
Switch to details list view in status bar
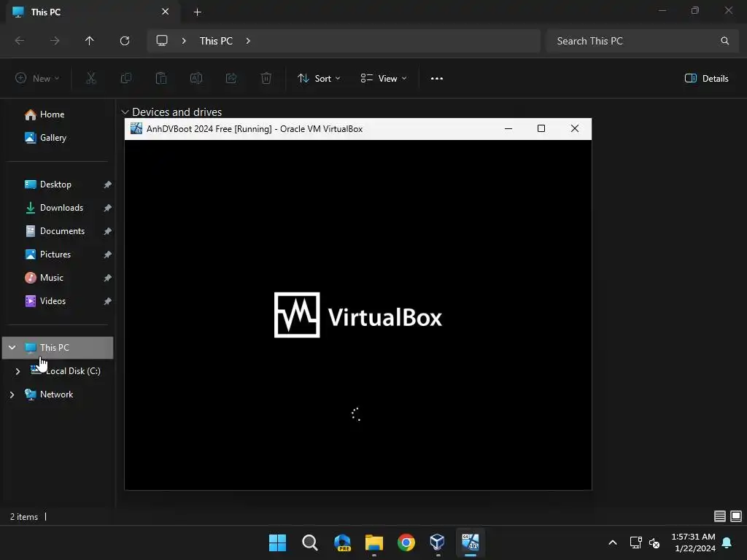click(x=720, y=516)
